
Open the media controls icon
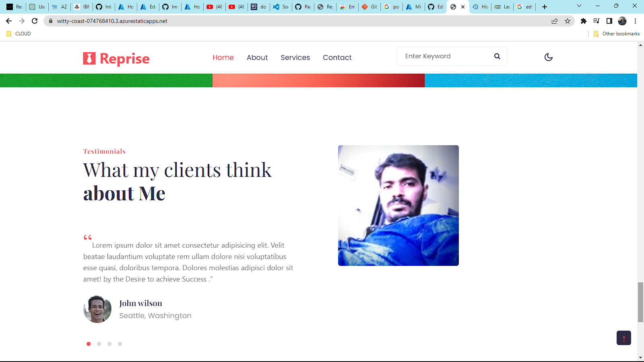pyautogui.click(x=597, y=21)
